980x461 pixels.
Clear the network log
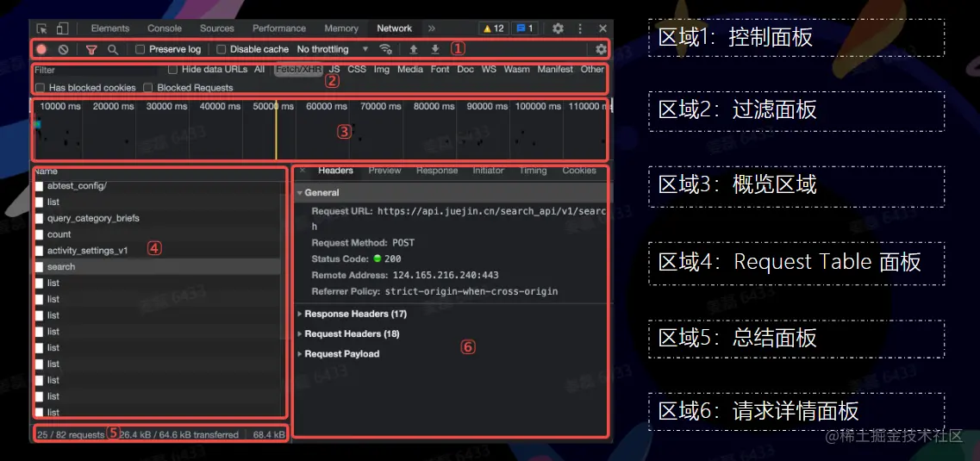(63, 49)
